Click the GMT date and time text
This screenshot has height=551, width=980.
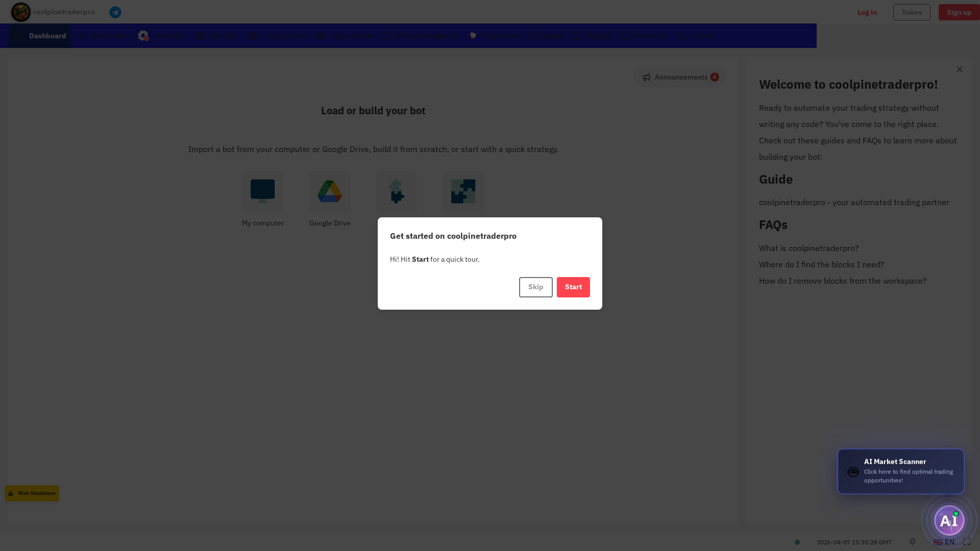click(854, 542)
